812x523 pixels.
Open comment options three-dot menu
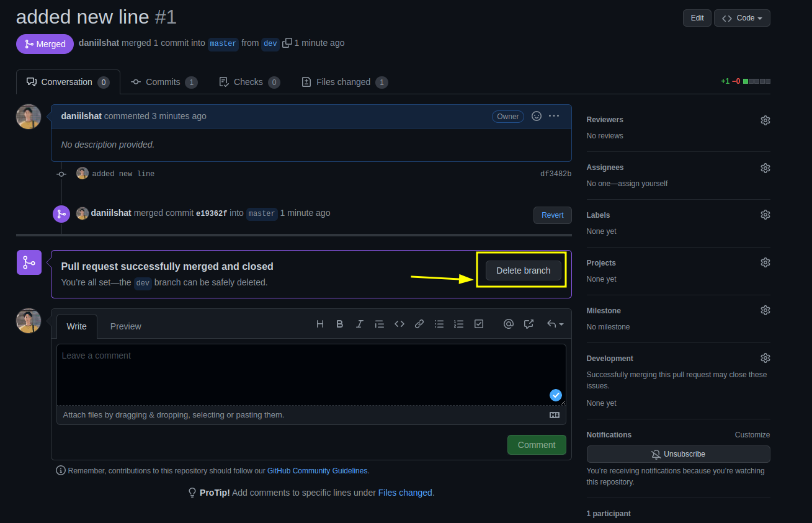click(554, 116)
